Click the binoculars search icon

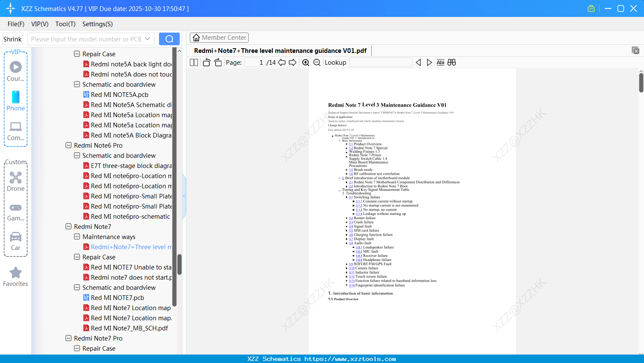coord(452,63)
